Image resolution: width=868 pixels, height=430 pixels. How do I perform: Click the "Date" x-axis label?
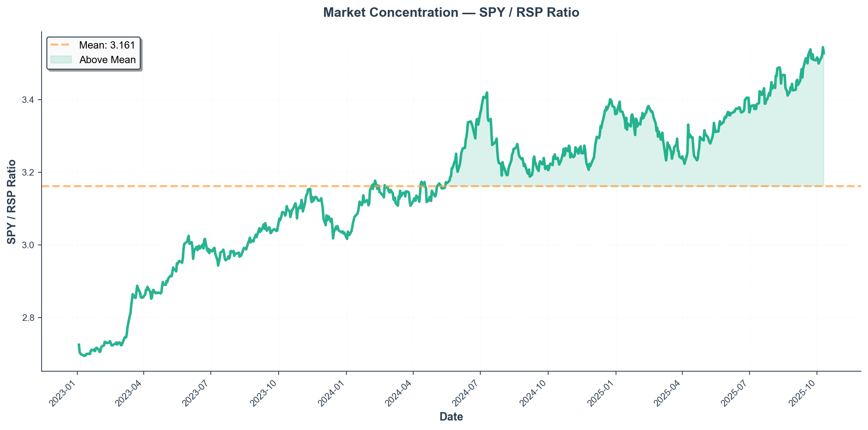tap(451, 416)
